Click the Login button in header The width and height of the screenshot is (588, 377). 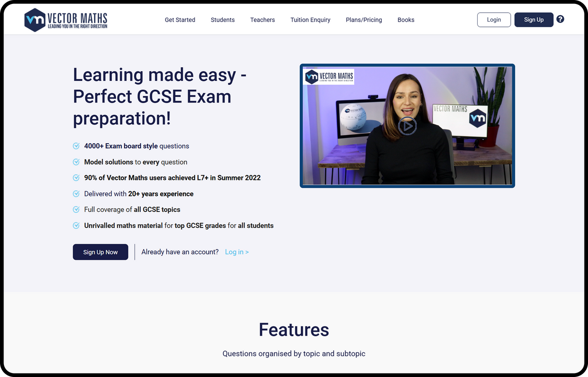tap(494, 20)
